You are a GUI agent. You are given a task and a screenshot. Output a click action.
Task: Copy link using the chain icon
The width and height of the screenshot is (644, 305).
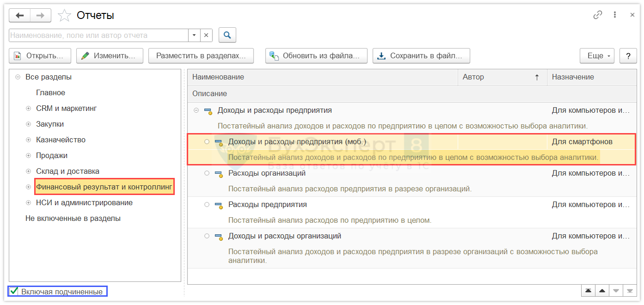point(597,15)
